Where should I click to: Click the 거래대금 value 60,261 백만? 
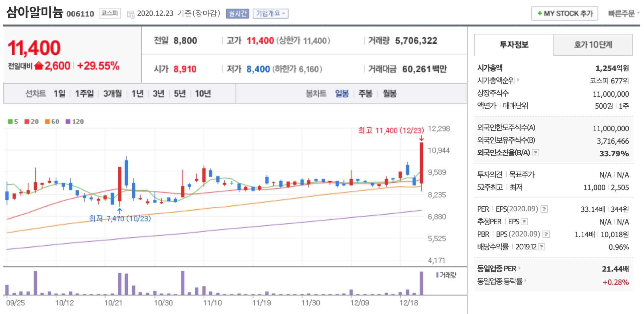[x=424, y=69]
